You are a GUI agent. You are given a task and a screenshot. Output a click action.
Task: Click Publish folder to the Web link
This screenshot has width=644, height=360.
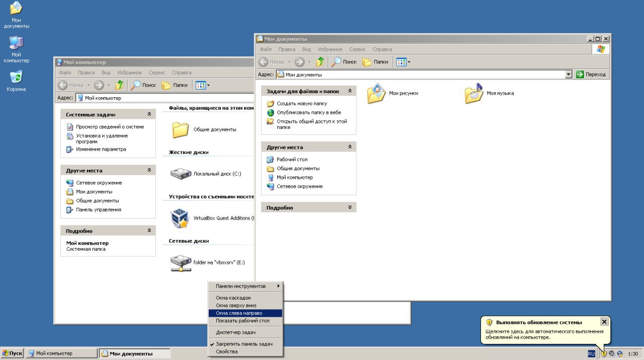[308, 112]
